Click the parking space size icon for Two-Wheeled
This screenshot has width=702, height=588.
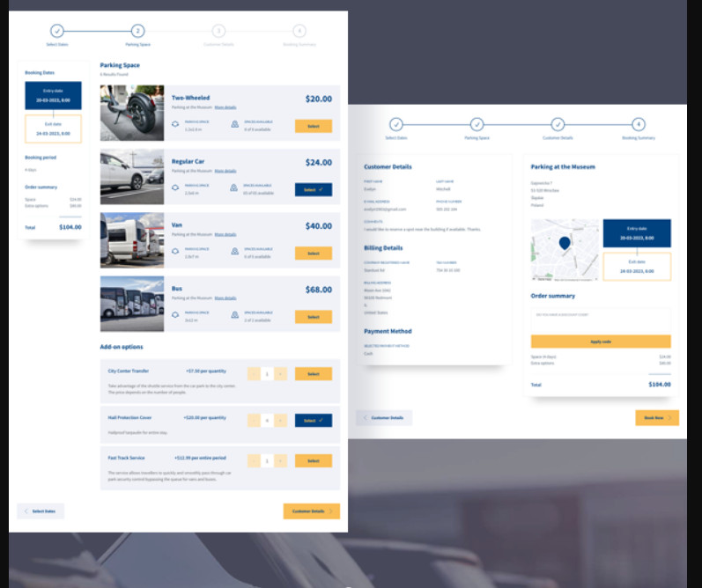(175, 124)
